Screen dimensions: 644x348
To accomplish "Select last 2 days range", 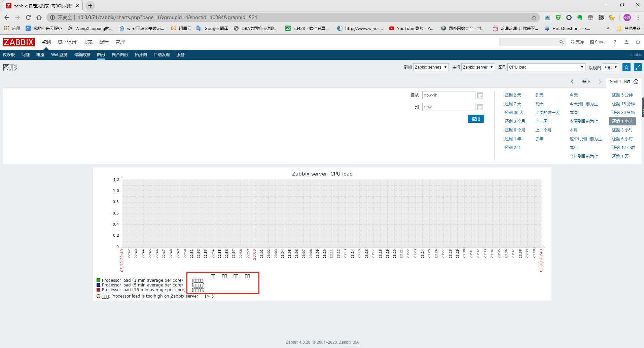I will [x=513, y=95].
